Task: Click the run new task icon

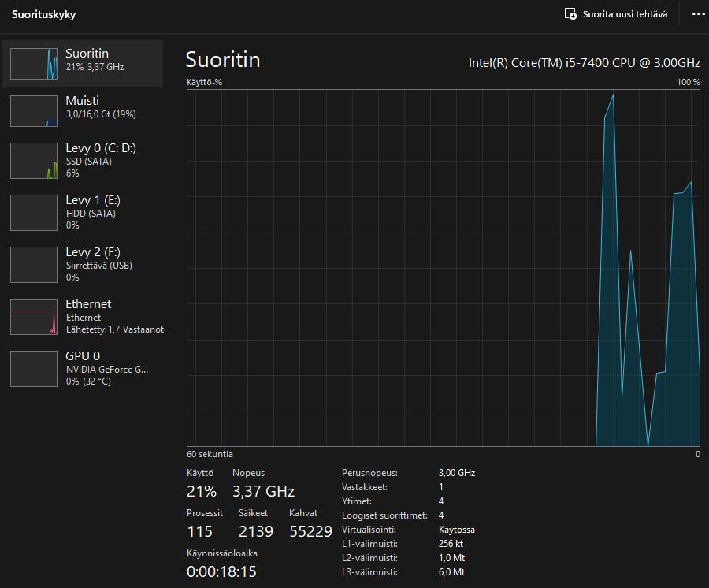Action: pos(571,14)
